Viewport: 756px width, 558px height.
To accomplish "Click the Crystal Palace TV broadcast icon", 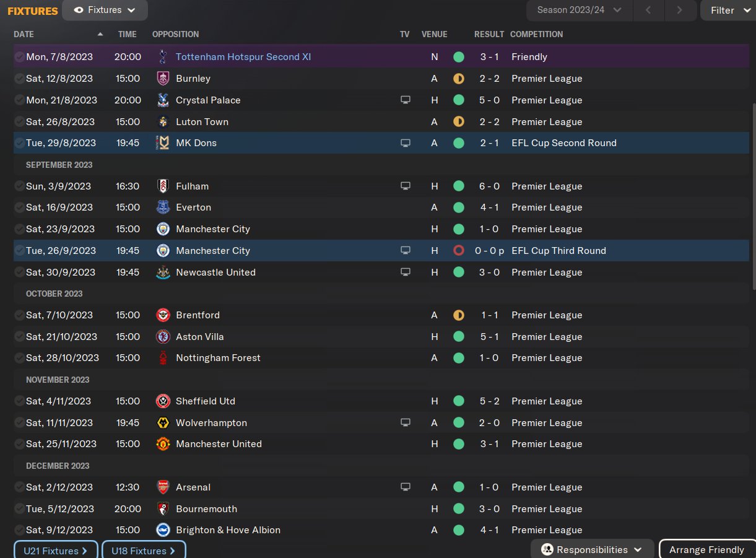I will [406, 100].
